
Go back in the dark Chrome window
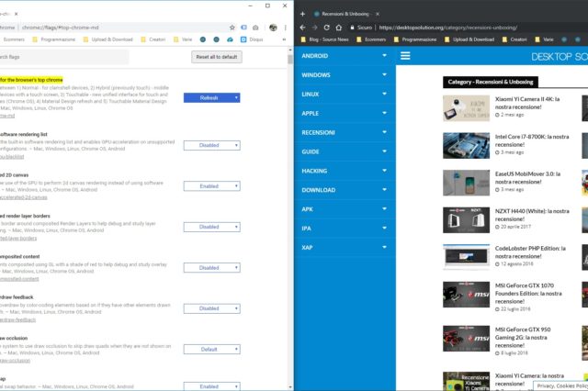pos(303,28)
